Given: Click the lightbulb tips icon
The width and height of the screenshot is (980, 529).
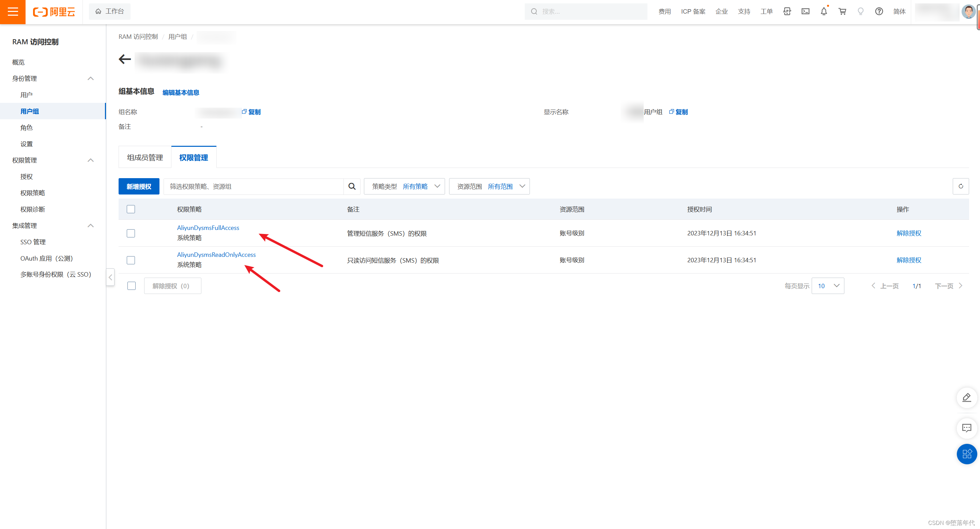Looking at the screenshot, I should coord(860,11).
